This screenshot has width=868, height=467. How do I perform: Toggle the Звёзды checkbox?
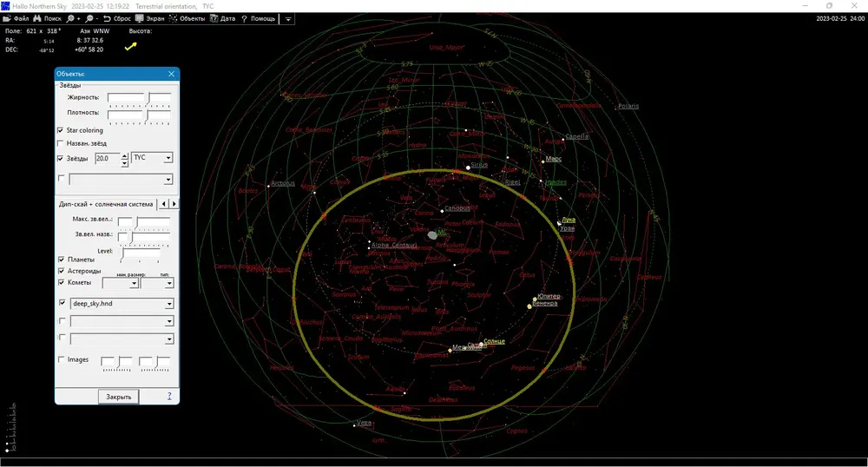tap(61, 158)
